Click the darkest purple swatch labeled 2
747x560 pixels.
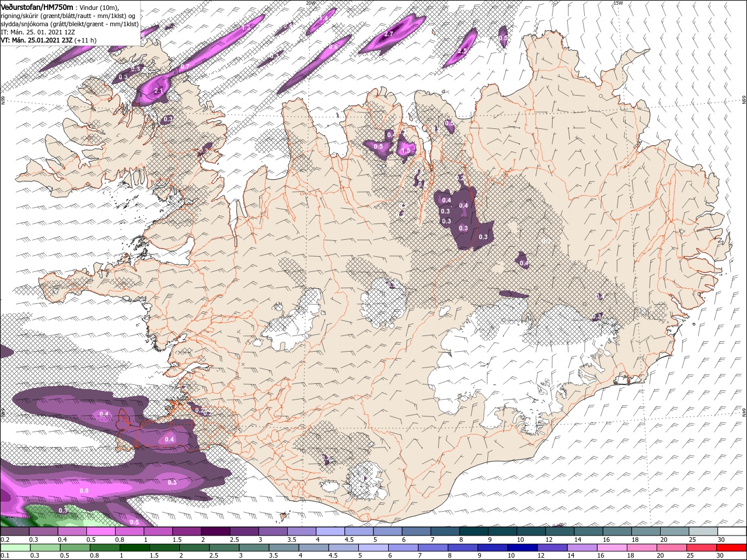tap(215, 531)
